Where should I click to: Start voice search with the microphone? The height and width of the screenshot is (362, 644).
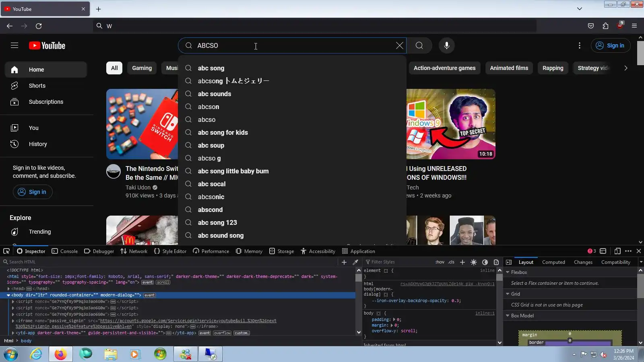pyautogui.click(x=447, y=45)
